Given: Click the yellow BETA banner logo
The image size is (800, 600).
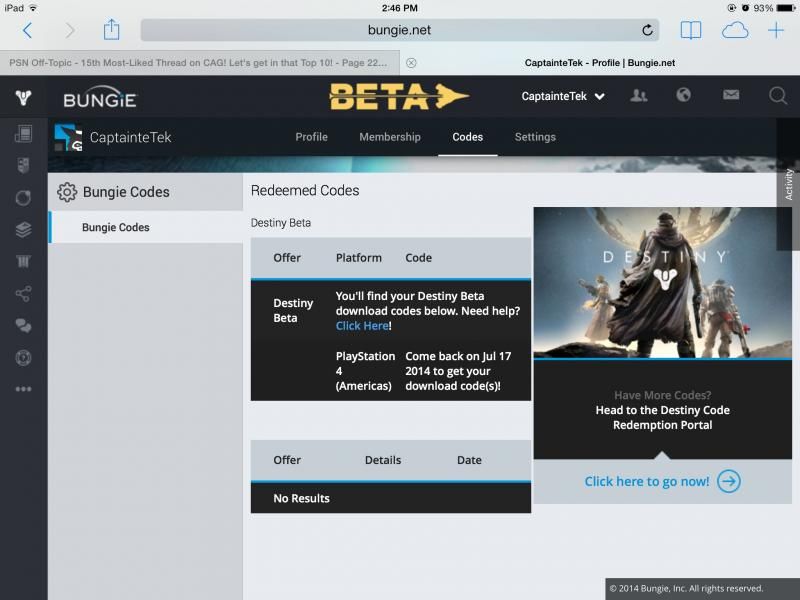Looking at the screenshot, I should 399,96.
